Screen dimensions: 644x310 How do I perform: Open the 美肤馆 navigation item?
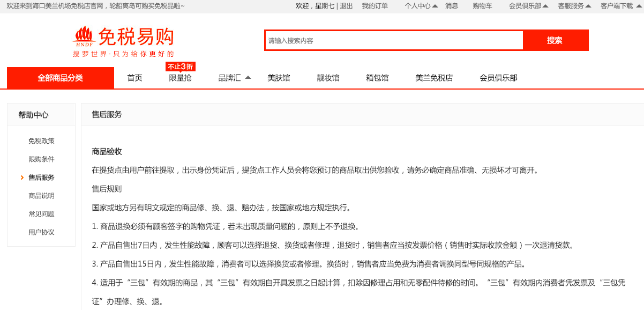tap(279, 78)
